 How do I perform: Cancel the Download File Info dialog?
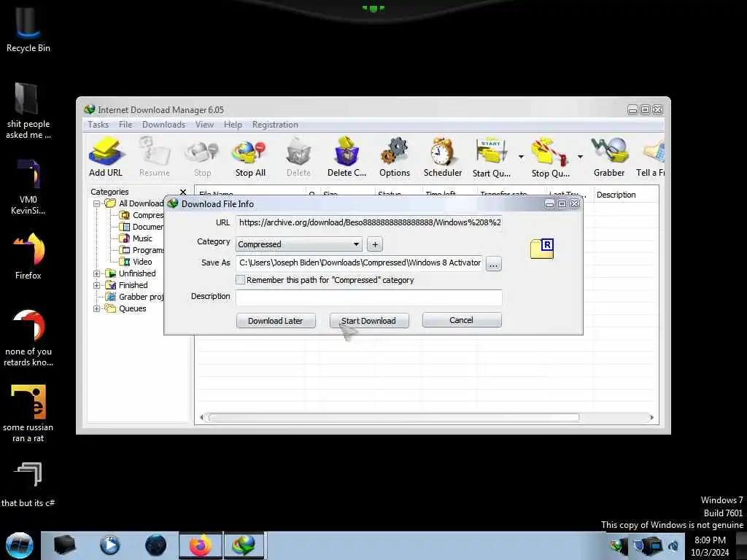tap(462, 320)
